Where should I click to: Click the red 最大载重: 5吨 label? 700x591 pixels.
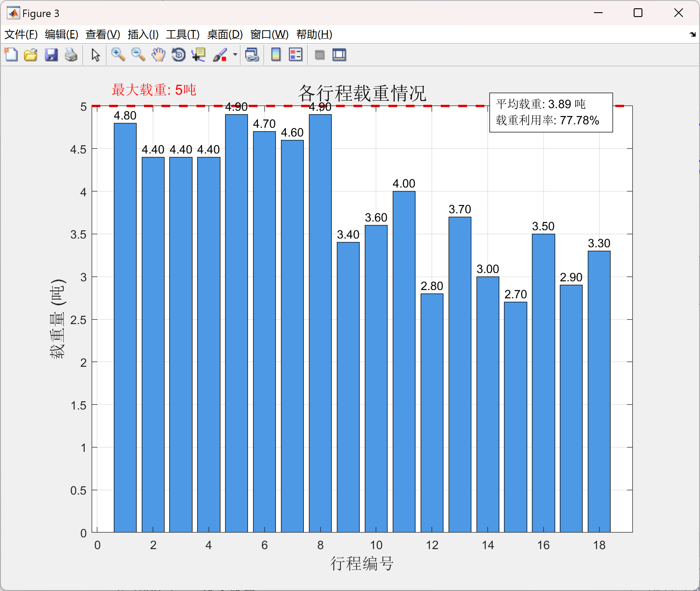(x=154, y=90)
